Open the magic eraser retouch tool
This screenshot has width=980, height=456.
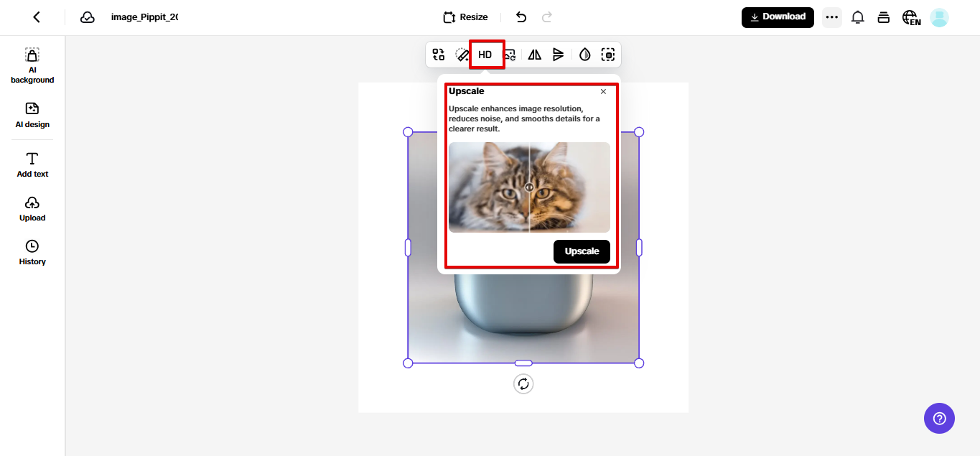click(462, 54)
